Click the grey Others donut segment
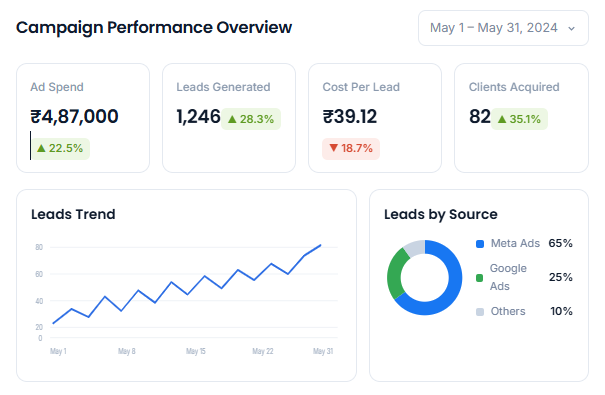The height and width of the screenshot is (395, 605). pos(415,247)
